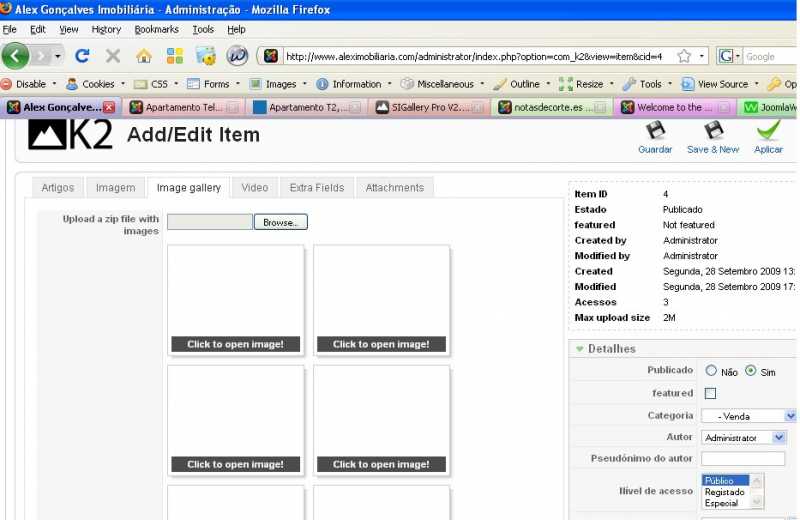Open the Bookmarks menu
This screenshot has width=800, height=520.
156,30
